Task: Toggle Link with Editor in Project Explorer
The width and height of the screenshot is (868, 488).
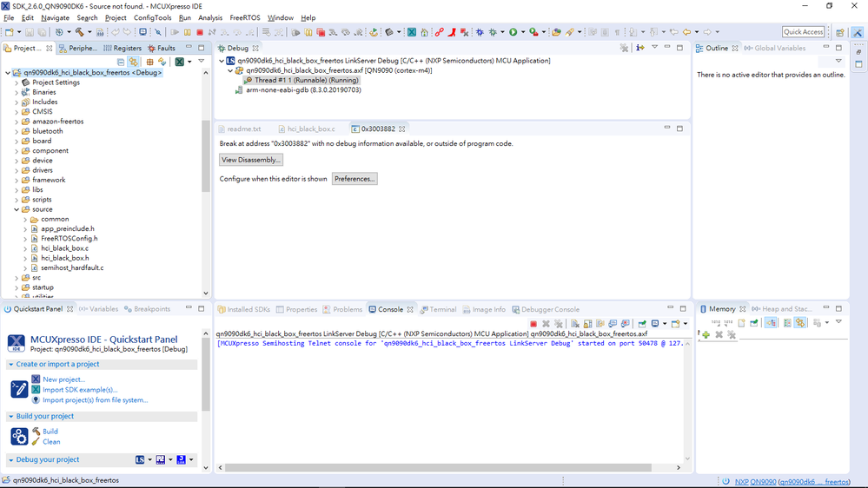Action: (134, 62)
